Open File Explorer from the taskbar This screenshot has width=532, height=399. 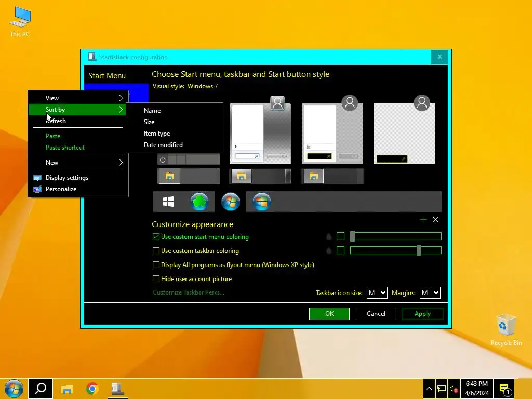click(x=67, y=389)
